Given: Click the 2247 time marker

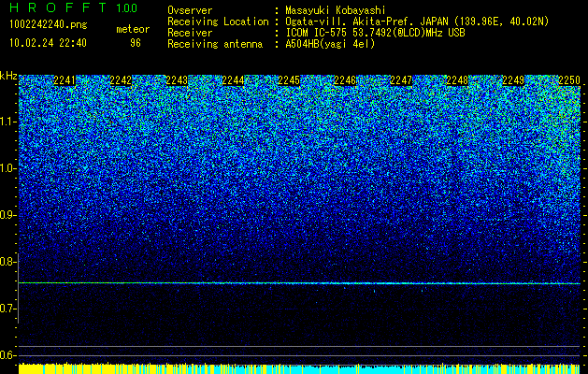Looking at the screenshot, I should click(x=401, y=80).
